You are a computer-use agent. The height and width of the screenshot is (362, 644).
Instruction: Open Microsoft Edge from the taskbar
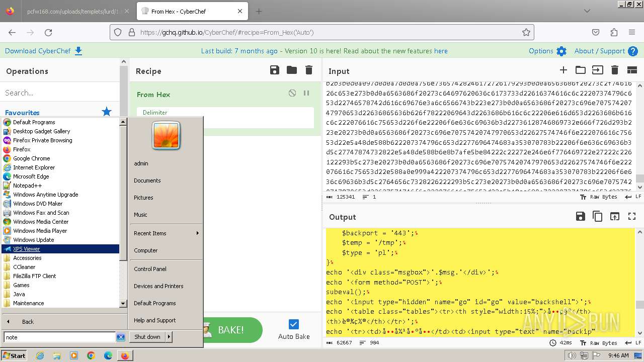[108, 355]
